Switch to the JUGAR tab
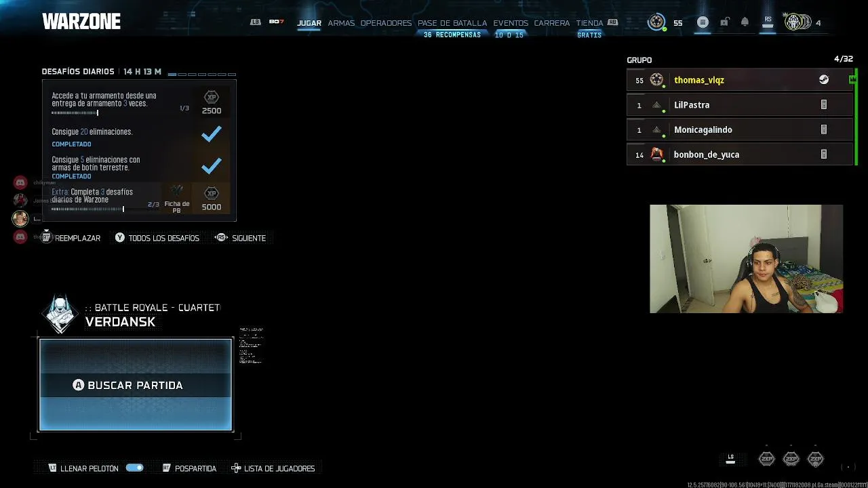 click(309, 23)
